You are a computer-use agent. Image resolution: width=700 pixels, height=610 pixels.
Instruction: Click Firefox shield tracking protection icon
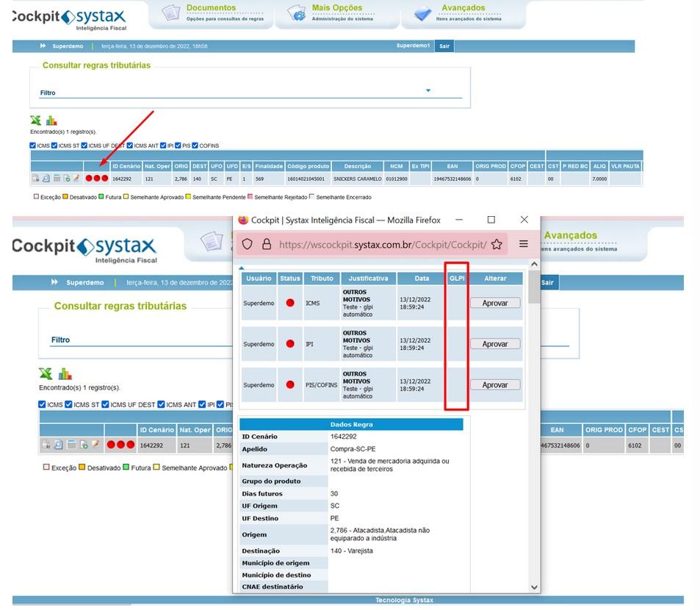pyautogui.click(x=247, y=244)
